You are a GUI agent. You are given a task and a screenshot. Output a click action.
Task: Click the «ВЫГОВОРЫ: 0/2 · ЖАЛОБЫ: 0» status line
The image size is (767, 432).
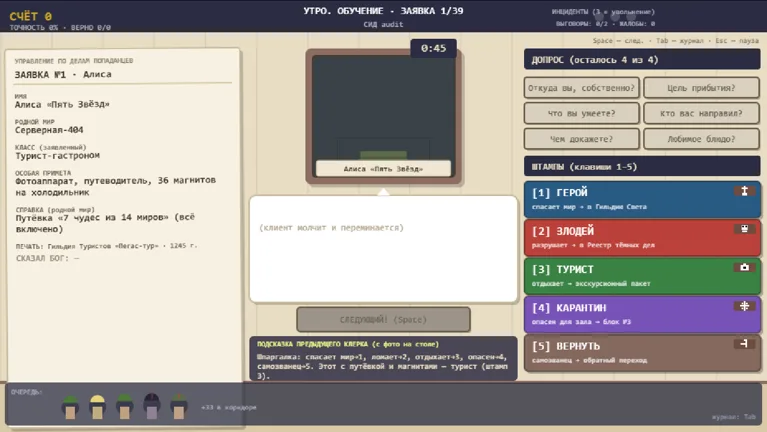click(x=605, y=23)
